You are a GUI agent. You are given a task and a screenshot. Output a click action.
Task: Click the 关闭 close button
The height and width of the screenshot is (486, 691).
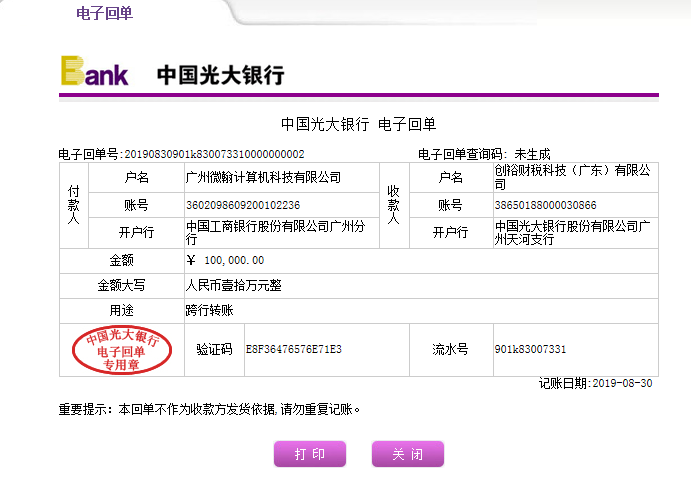tap(408, 454)
